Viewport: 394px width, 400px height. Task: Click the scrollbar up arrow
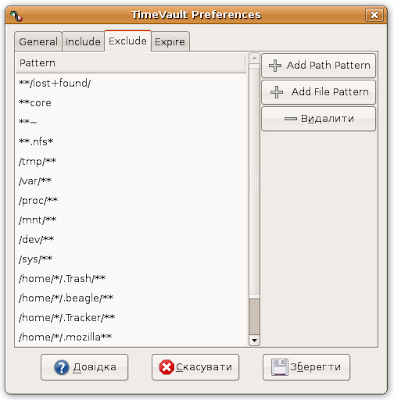254,58
